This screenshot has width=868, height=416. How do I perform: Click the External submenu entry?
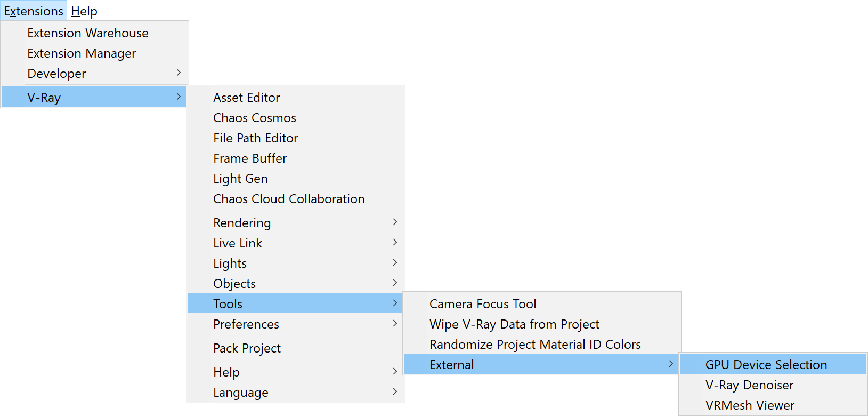542,365
